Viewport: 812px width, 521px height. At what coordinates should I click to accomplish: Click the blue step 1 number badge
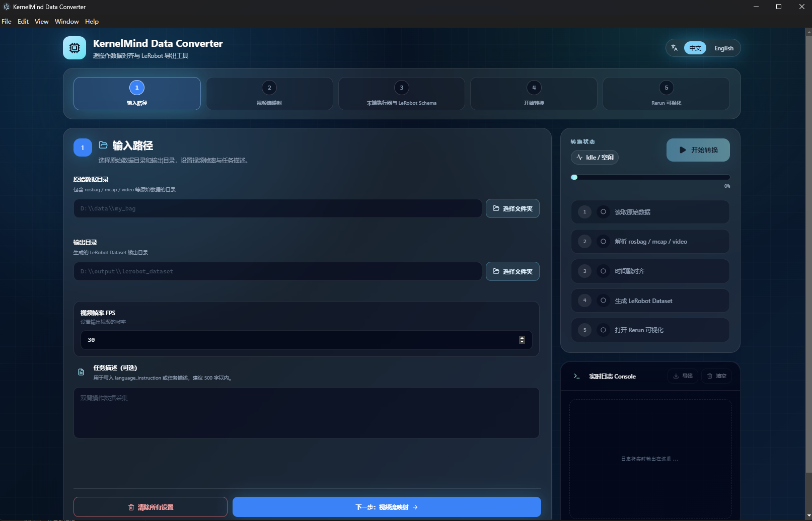(83, 147)
